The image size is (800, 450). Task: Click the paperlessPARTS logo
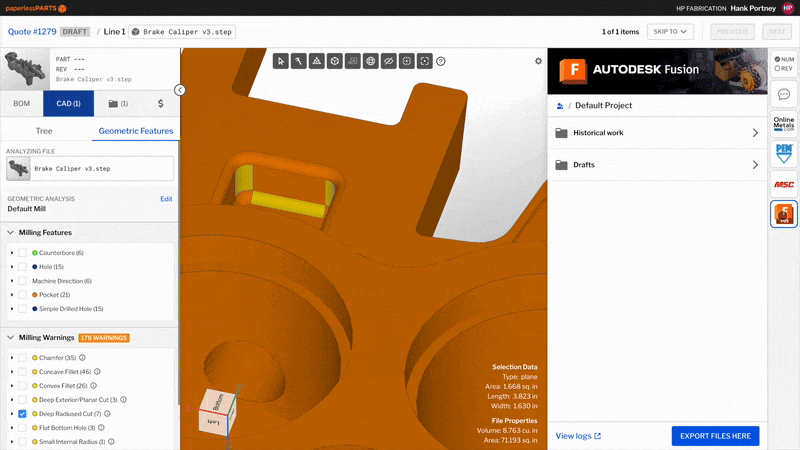(x=36, y=8)
